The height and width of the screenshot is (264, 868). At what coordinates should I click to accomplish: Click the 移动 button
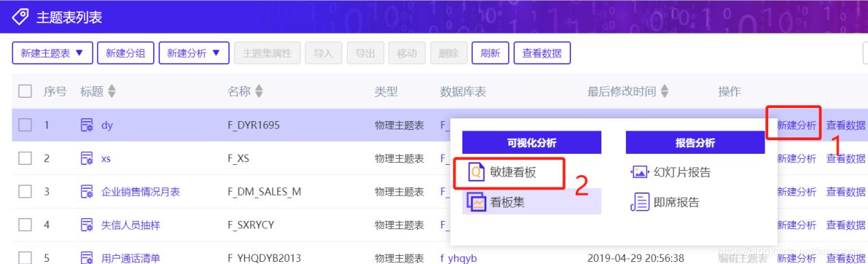click(x=407, y=53)
